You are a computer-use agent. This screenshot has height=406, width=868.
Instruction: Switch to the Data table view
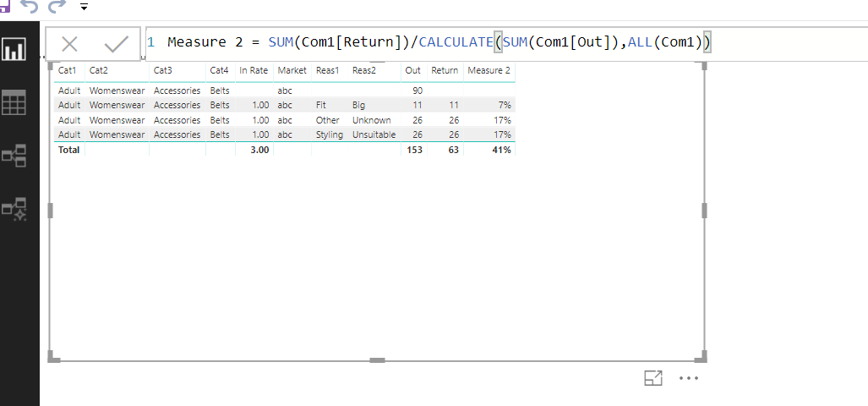pos(14,102)
